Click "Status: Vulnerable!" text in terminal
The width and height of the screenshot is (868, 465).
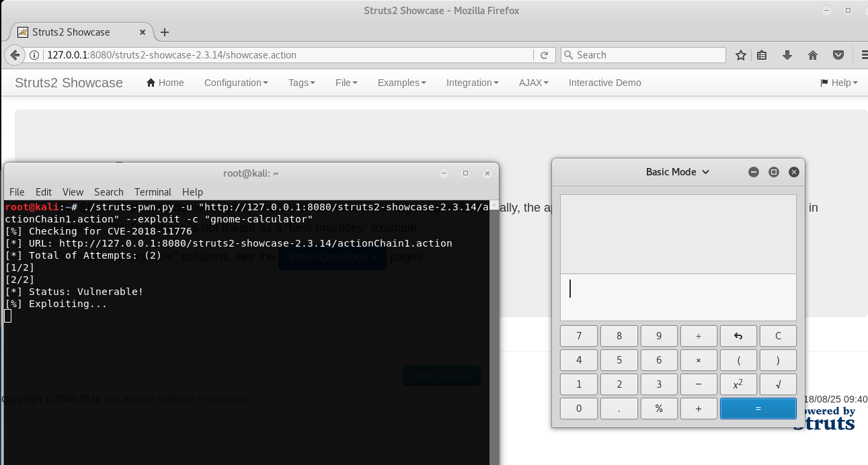pyautogui.click(x=86, y=292)
